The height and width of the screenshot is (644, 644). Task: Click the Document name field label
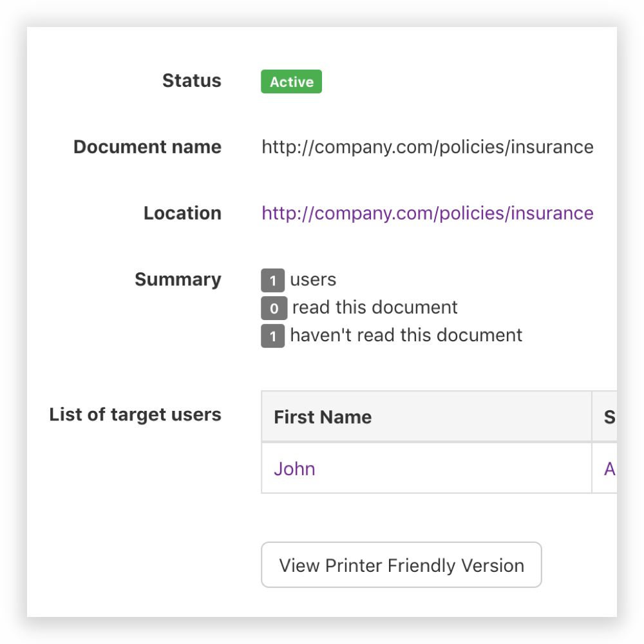[147, 147]
